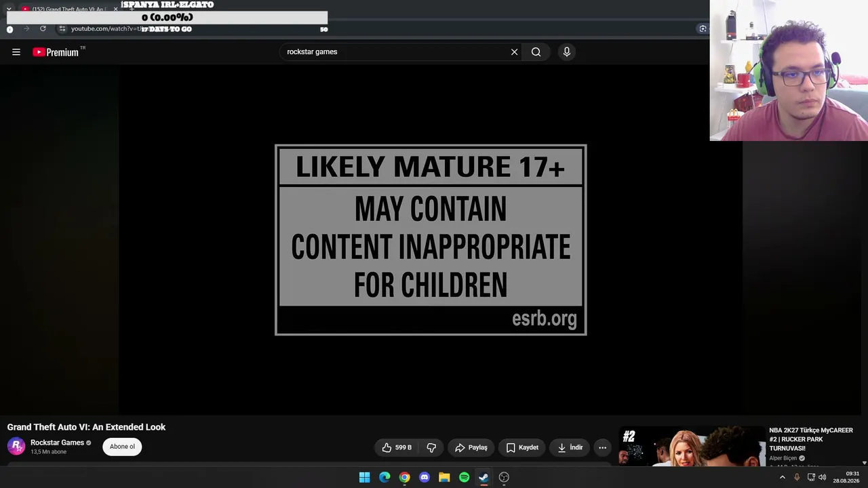868x488 pixels.
Task: View site information beside the YouTube URL
Action: click(x=62, y=28)
